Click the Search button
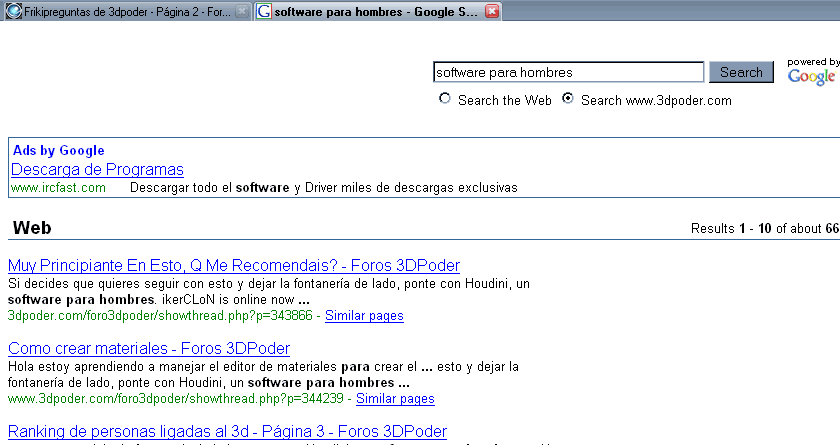 741,72
